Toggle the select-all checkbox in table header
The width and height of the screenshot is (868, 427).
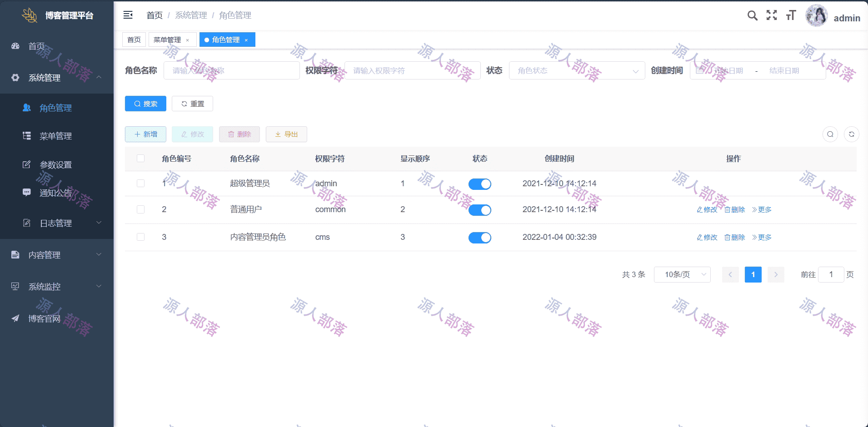[x=141, y=159]
